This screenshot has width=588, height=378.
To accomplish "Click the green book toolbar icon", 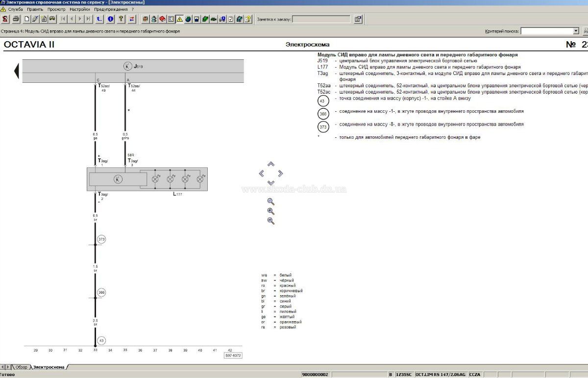I will click(205, 19).
